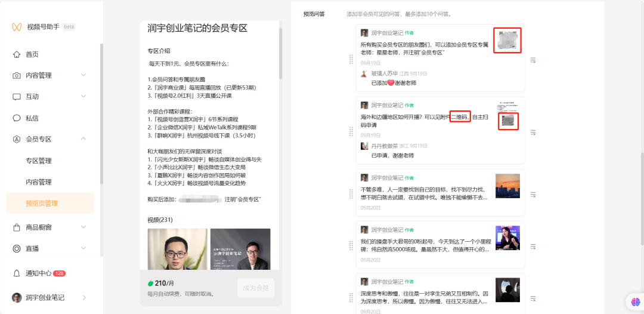Click the 128 notification badge
This screenshot has height=314, width=644.
(59, 273)
